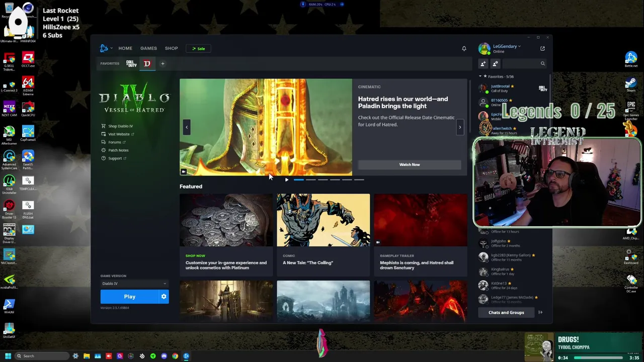Select friend Kst0ne13
The width and height of the screenshot is (644, 362).
[512, 285]
